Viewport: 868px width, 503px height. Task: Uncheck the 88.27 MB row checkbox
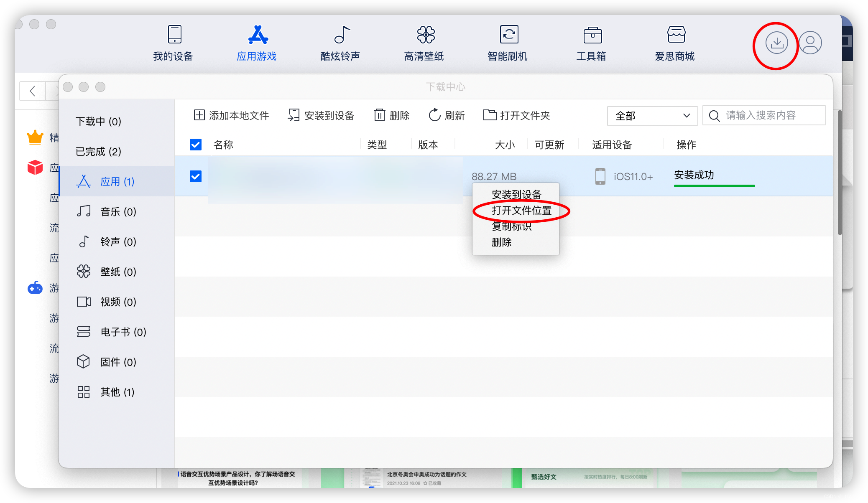(x=196, y=176)
